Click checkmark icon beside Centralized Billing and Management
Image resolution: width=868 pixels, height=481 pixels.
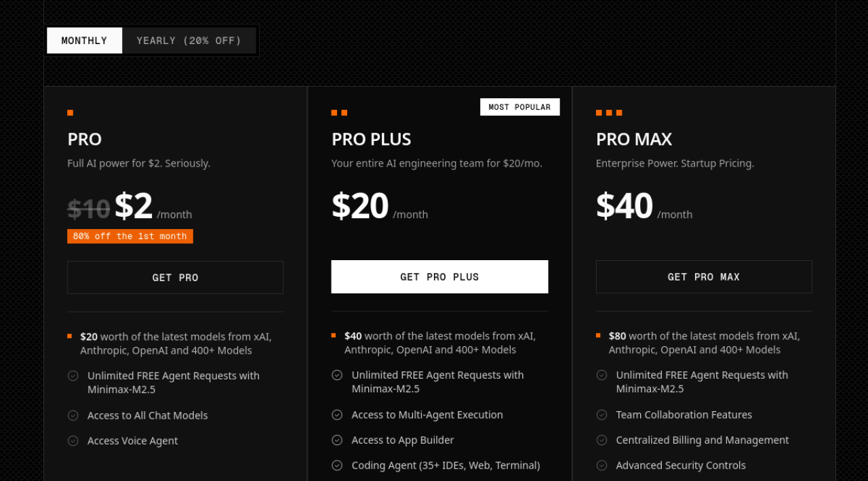tap(601, 440)
